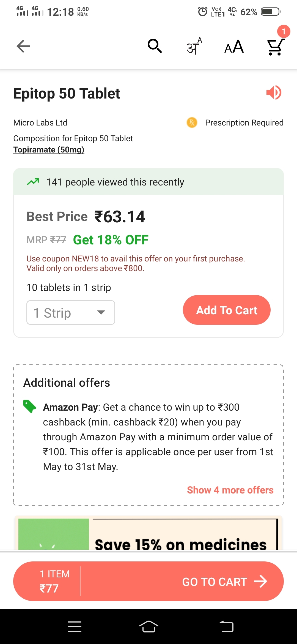Screen dimensions: 297x644
Task: Tap Android home navigation button
Action: pyautogui.click(x=149, y=627)
